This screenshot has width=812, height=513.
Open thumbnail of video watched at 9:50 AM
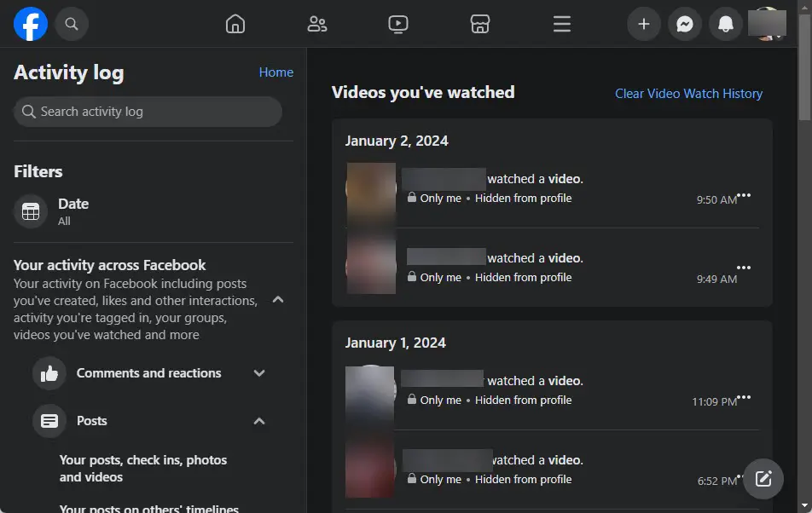tap(371, 189)
